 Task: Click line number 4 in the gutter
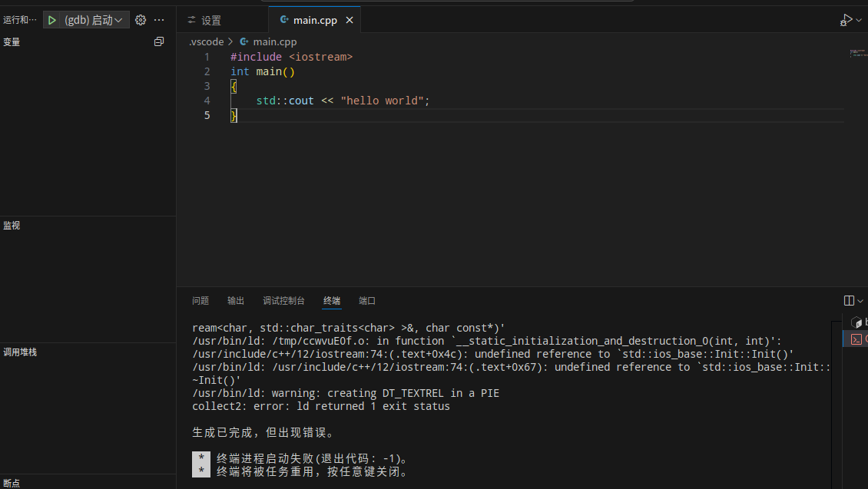click(x=207, y=101)
